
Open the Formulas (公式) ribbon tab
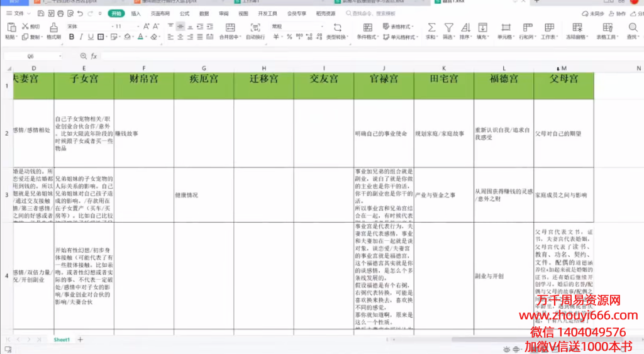184,13
